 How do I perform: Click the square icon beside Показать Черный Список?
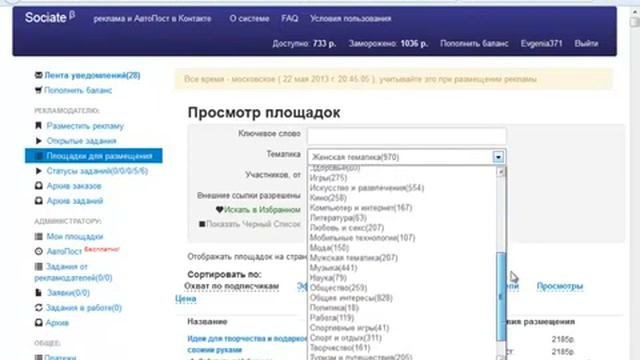coord(202,224)
